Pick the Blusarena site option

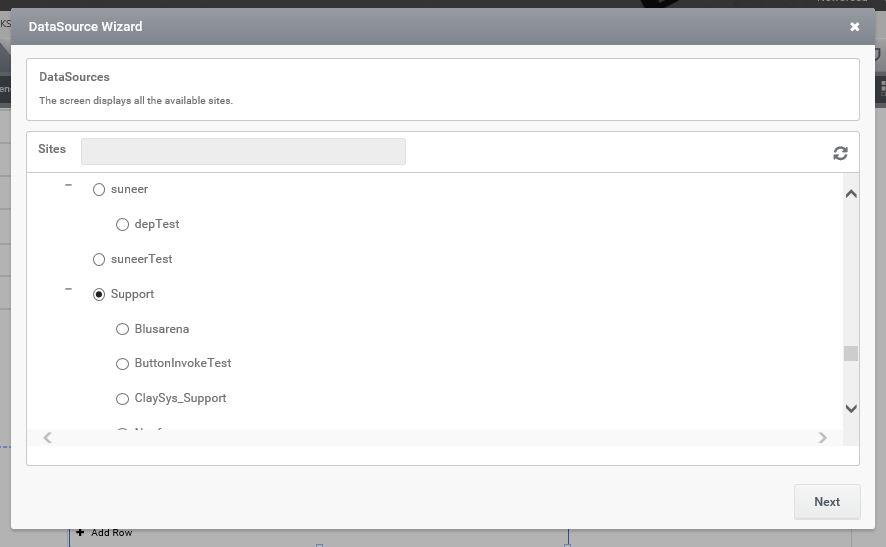coord(122,329)
